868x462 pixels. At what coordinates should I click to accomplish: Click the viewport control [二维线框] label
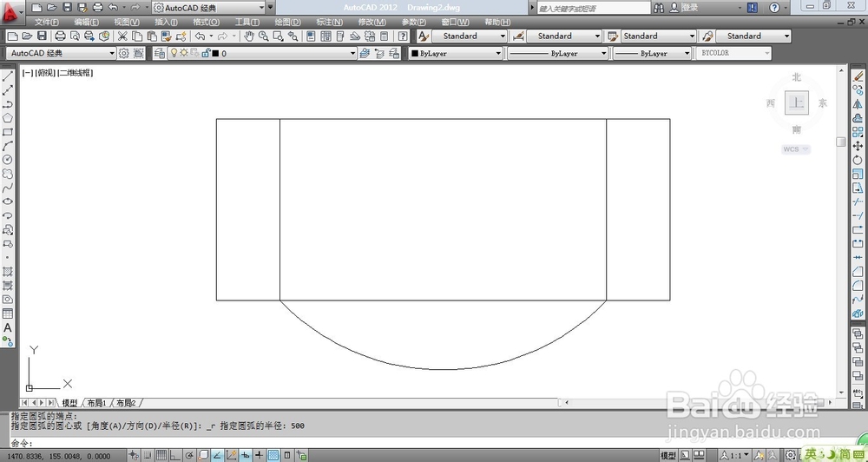[x=76, y=73]
